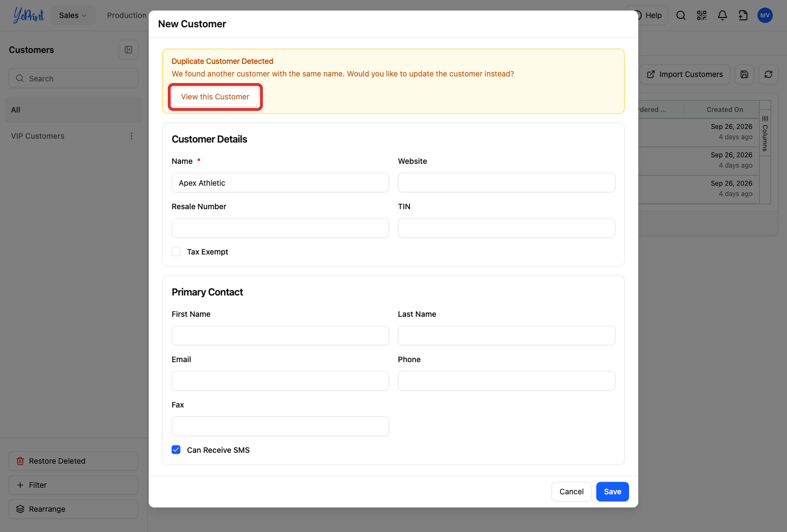
Task: Focus the Resale Number field
Action: coord(280,228)
